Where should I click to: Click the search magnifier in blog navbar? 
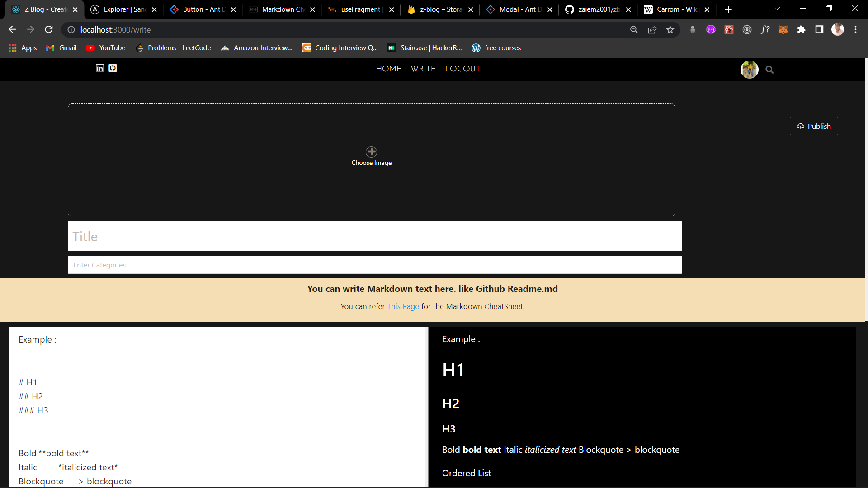(769, 70)
